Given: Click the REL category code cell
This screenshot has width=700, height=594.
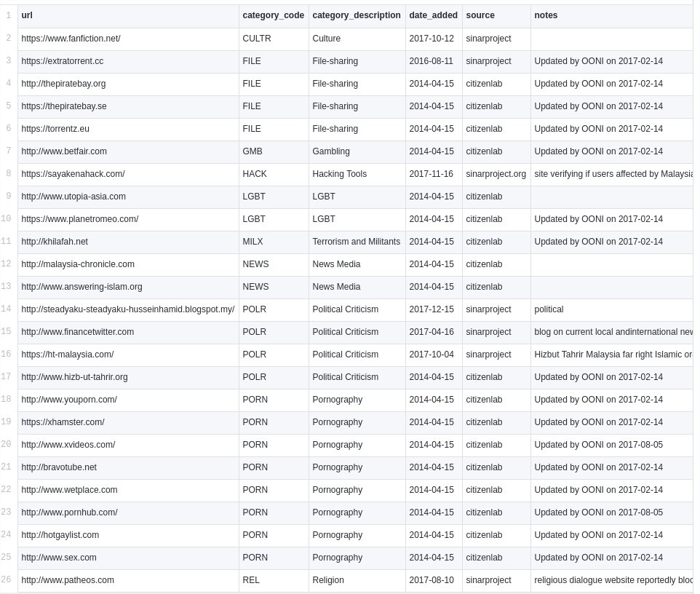Looking at the screenshot, I should pos(274,581).
